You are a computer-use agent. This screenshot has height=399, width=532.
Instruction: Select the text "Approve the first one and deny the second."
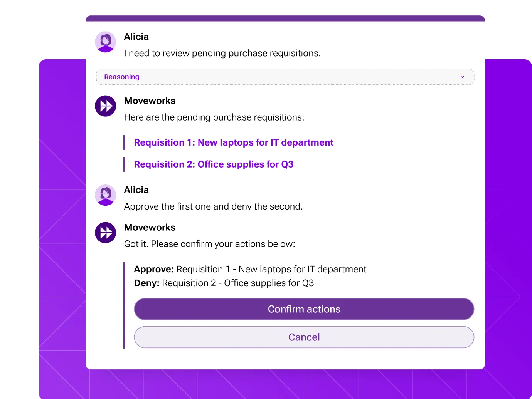[214, 206]
